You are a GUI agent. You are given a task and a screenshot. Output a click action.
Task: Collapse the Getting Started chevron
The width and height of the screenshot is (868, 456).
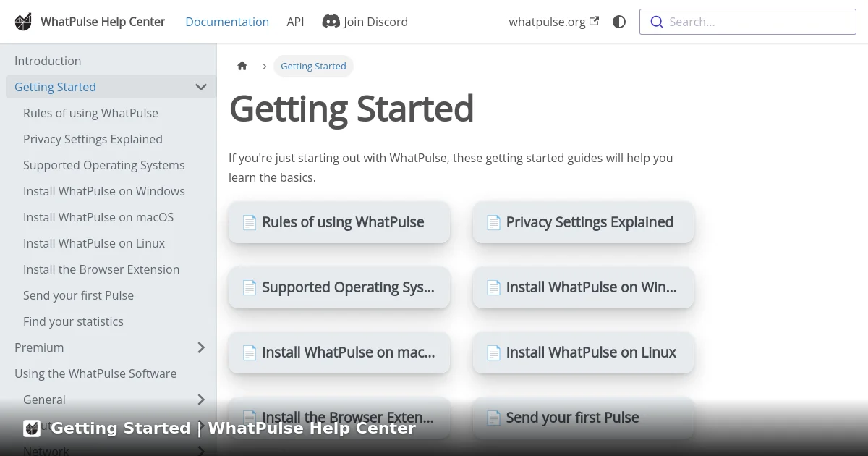[x=201, y=87]
